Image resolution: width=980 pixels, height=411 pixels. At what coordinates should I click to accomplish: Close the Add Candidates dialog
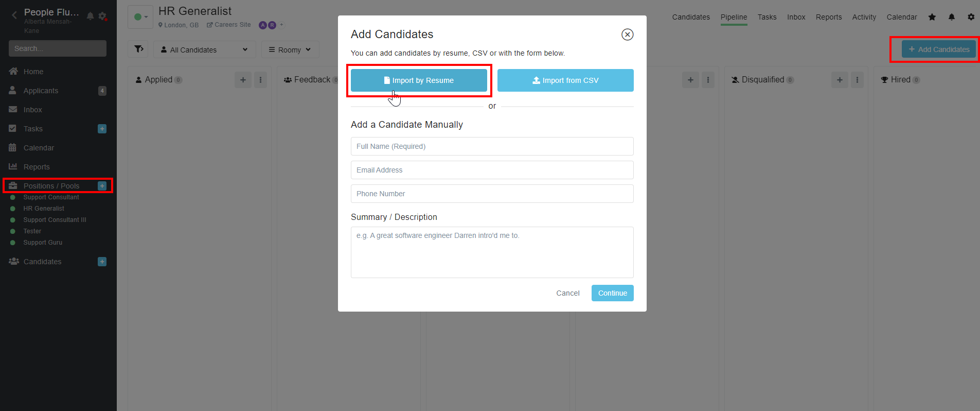pos(627,35)
